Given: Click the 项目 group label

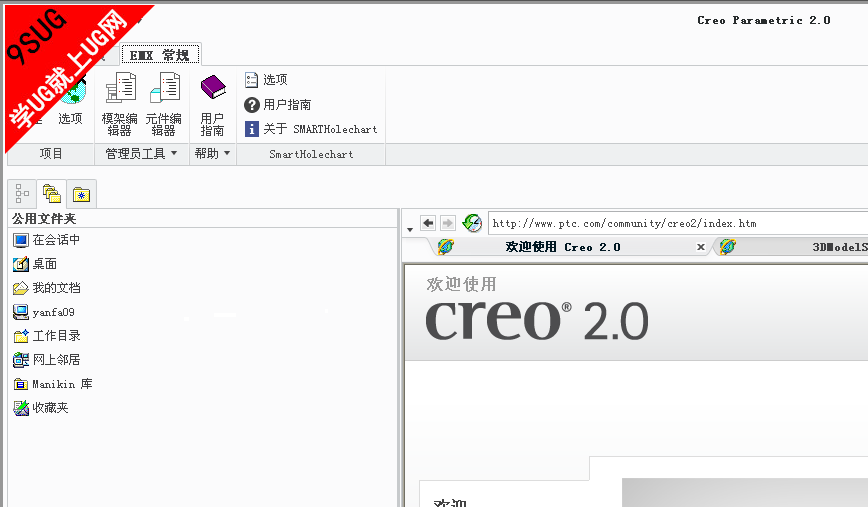Looking at the screenshot, I should (51, 154).
